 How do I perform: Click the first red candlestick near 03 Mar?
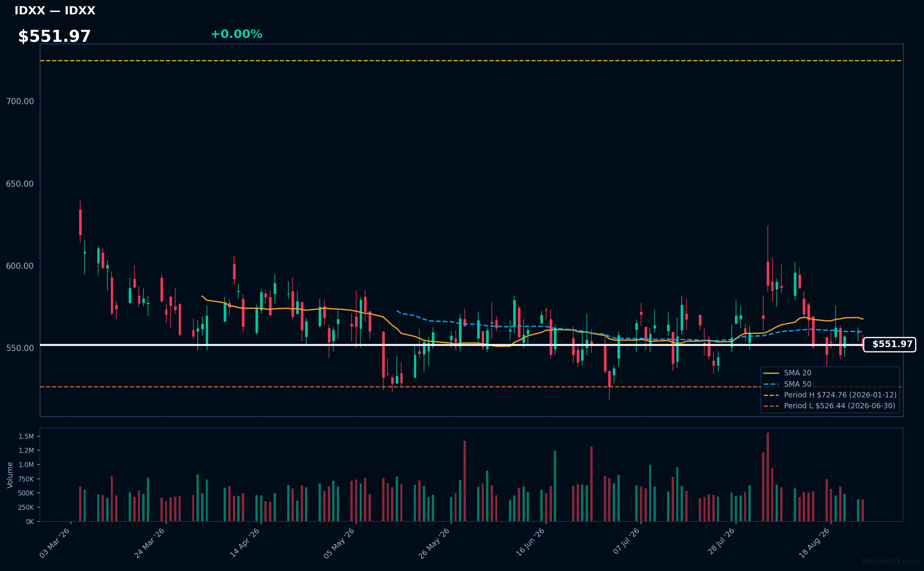pos(80,222)
